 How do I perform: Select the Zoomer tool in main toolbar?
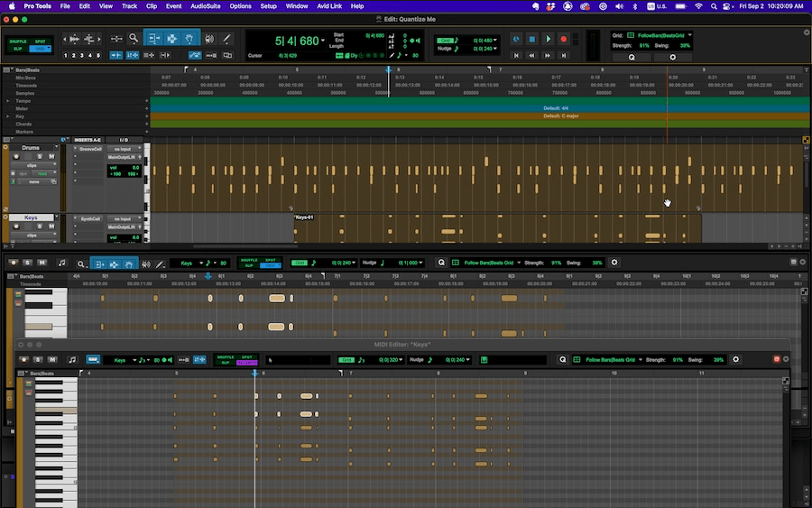click(x=134, y=38)
